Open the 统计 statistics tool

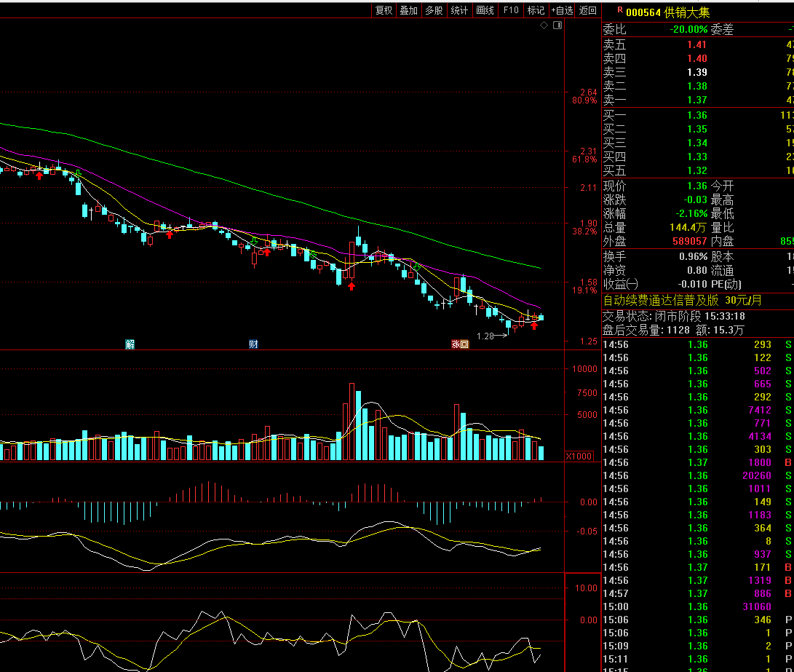click(x=459, y=10)
